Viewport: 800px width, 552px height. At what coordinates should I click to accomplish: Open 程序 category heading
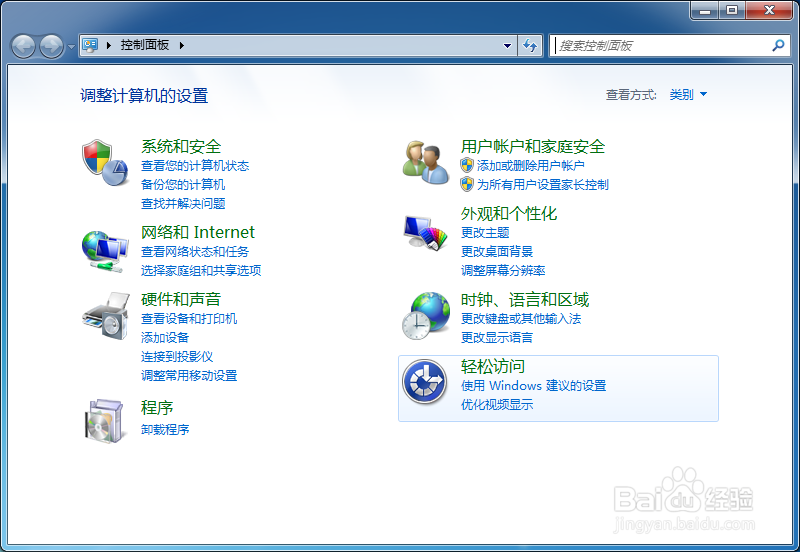click(x=157, y=407)
